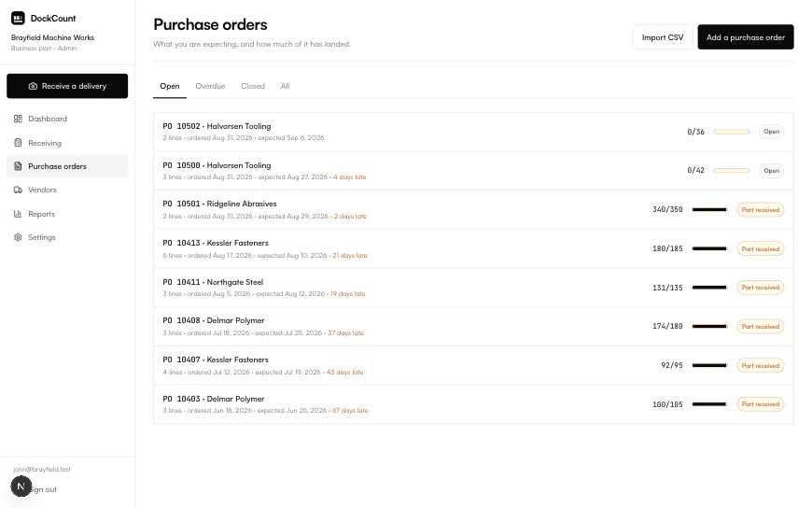The image size is (812, 508).
Task: Click the Sign out link
Action: click(44, 489)
